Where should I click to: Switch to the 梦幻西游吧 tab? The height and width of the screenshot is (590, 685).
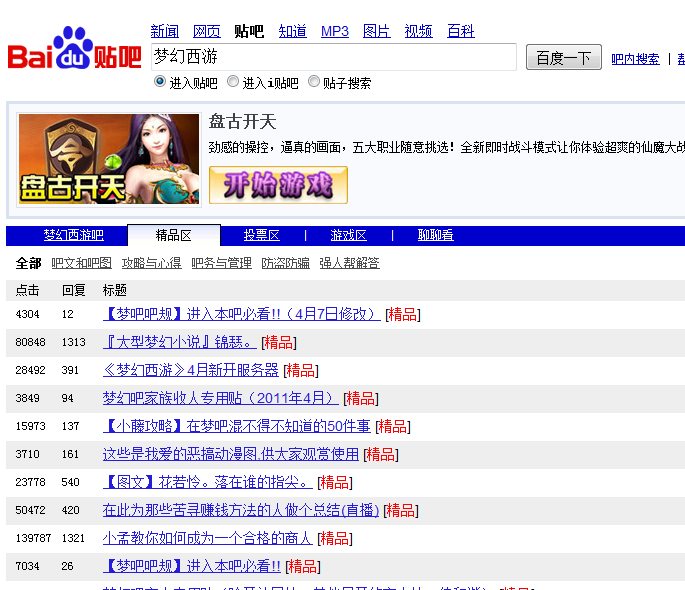(73, 235)
